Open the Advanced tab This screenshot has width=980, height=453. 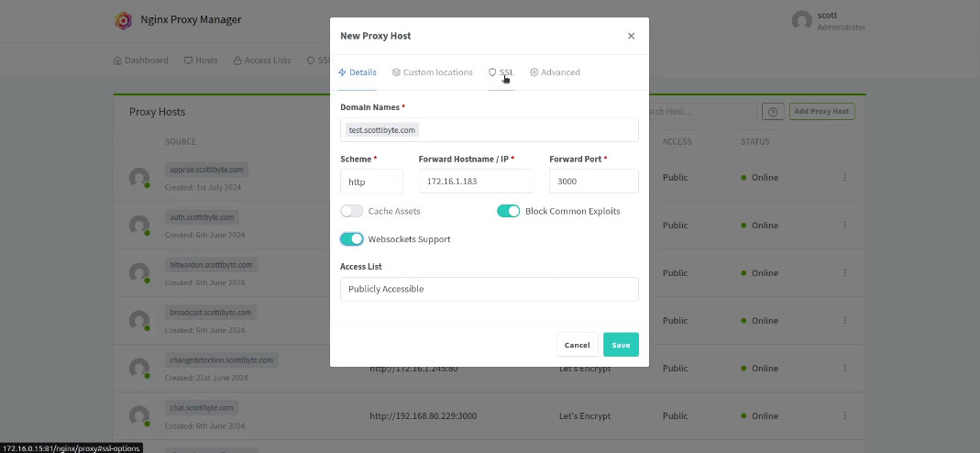pyautogui.click(x=555, y=72)
